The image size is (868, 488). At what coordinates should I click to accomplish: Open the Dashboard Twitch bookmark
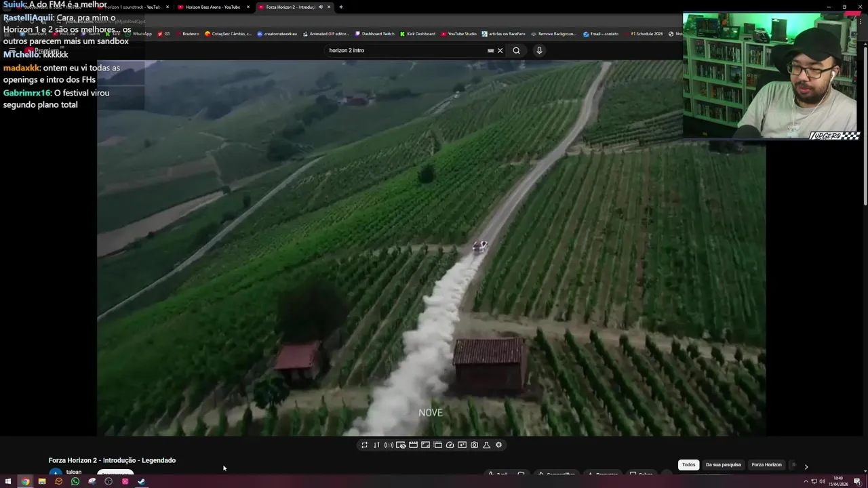(375, 34)
